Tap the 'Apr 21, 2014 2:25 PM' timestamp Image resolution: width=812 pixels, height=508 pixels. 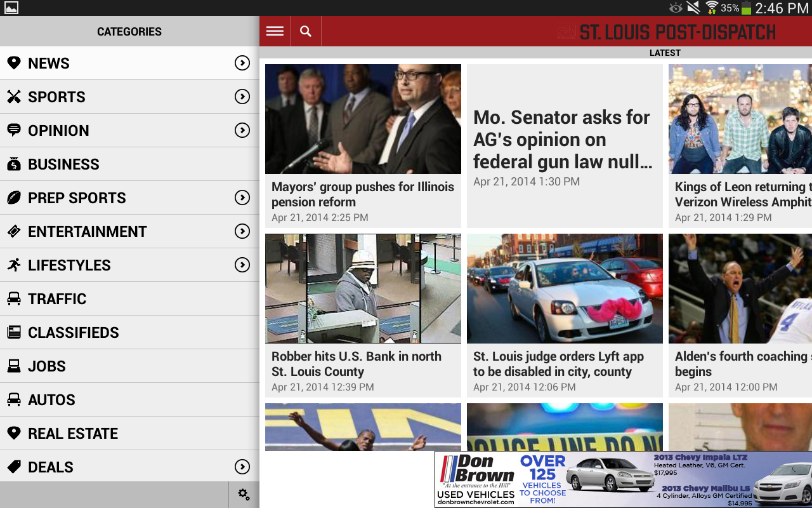click(x=320, y=217)
